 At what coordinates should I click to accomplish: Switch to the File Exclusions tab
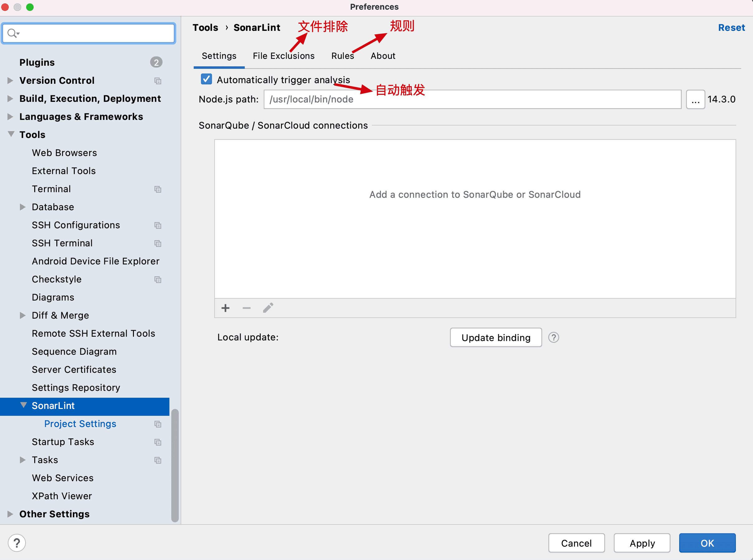(283, 56)
